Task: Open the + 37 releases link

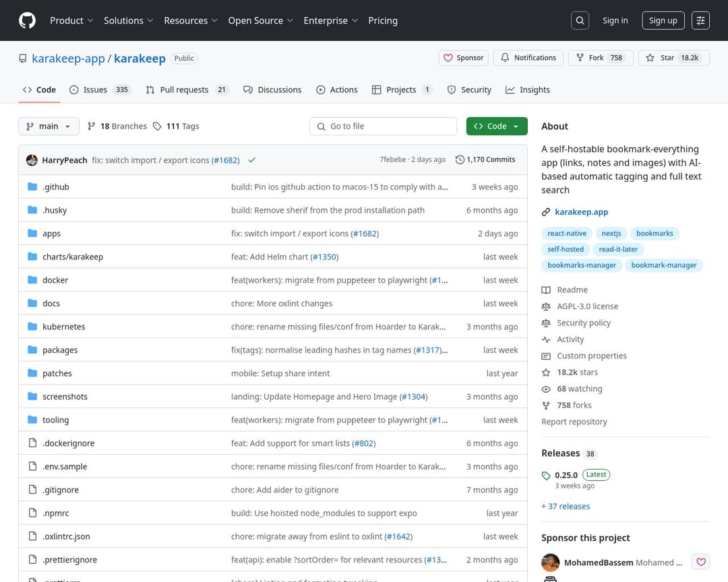Action: tap(566, 507)
